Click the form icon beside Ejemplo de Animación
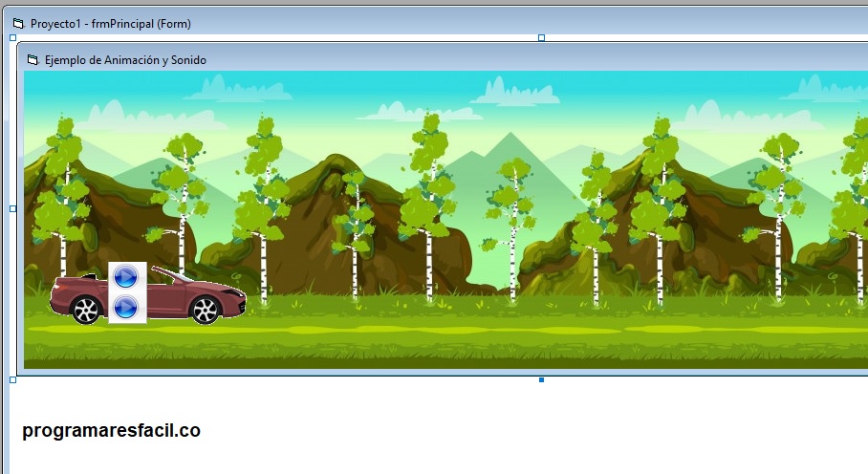Viewport: 868px width, 474px height. 33,59
